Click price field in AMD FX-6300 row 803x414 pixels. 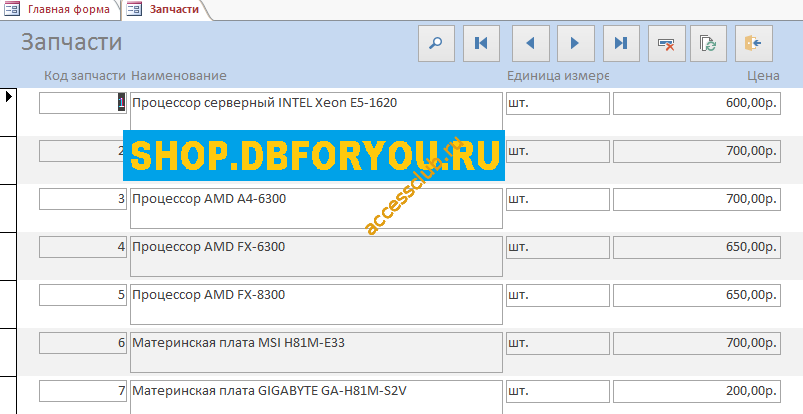click(x=697, y=247)
